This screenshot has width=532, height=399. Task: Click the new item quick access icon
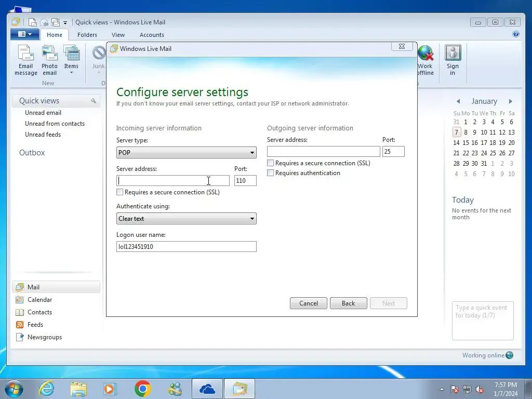(33, 22)
